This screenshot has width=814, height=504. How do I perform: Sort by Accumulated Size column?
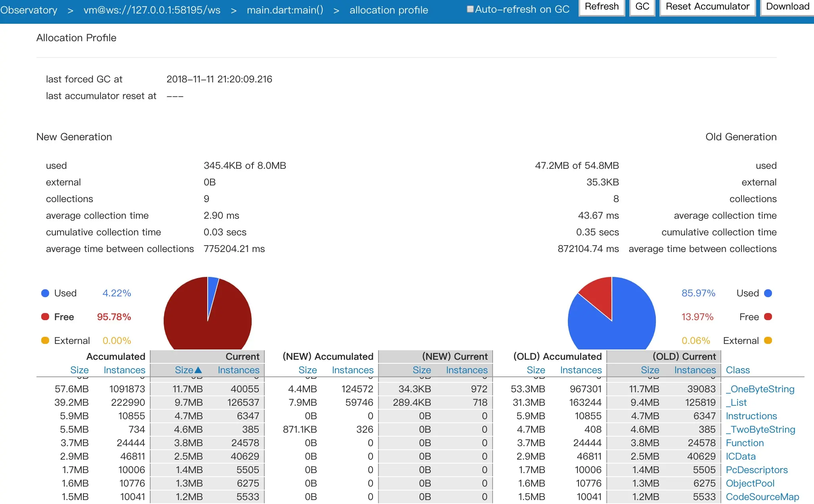[x=79, y=370]
